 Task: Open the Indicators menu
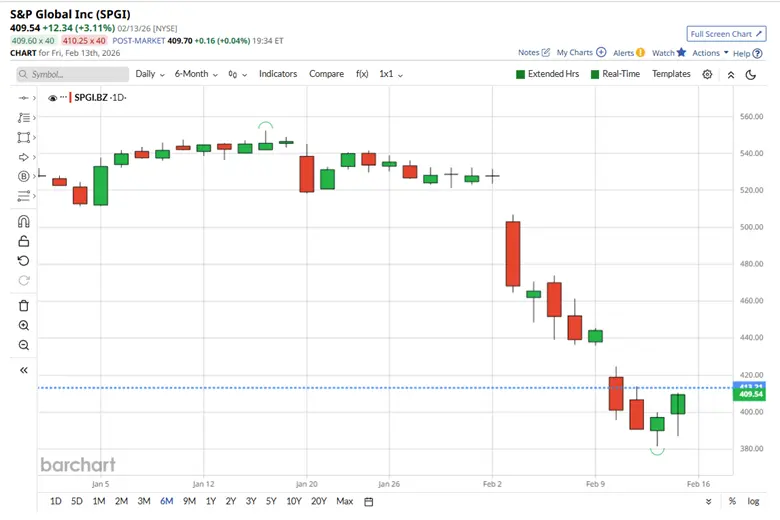pos(278,74)
